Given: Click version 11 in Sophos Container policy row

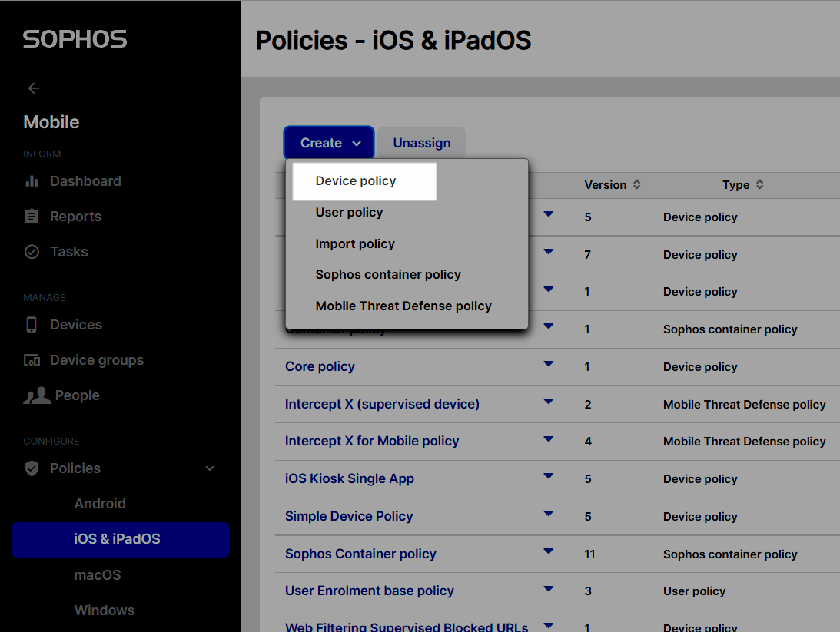Looking at the screenshot, I should coord(589,554).
